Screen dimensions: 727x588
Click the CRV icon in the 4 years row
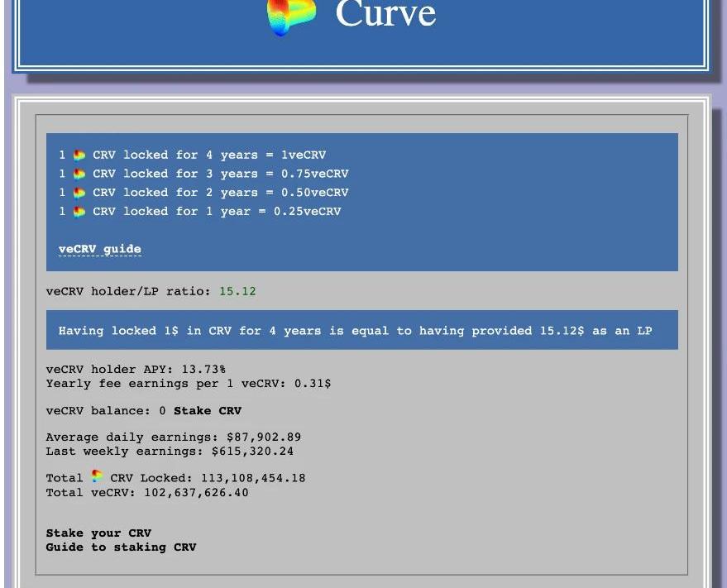tap(79, 155)
